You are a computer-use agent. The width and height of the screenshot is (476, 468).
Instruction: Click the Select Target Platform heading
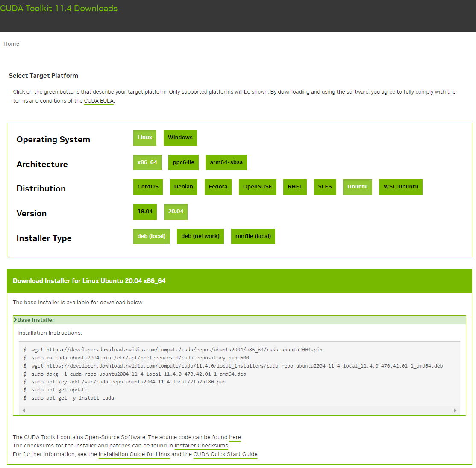[x=44, y=76]
